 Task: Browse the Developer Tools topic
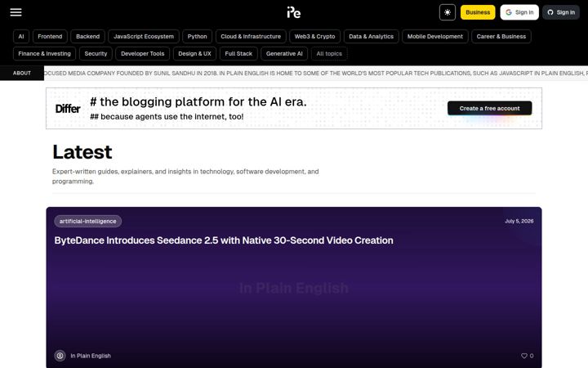point(142,54)
